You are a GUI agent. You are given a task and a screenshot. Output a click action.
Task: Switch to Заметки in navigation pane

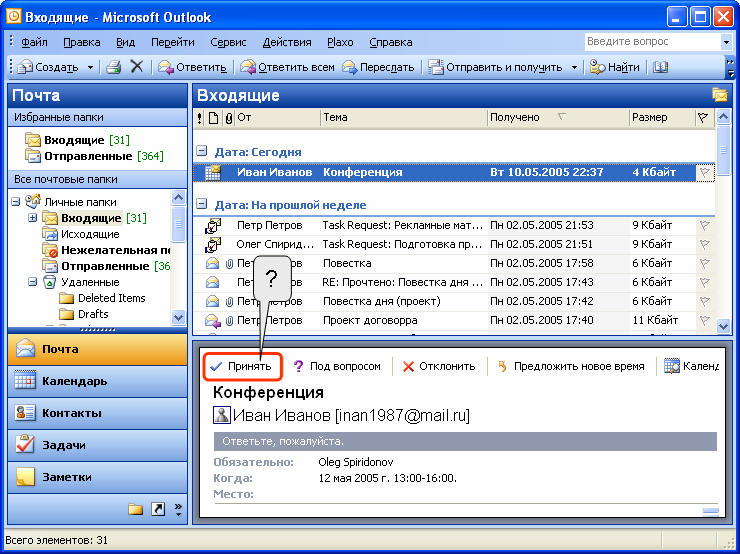pyautogui.click(x=98, y=478)
